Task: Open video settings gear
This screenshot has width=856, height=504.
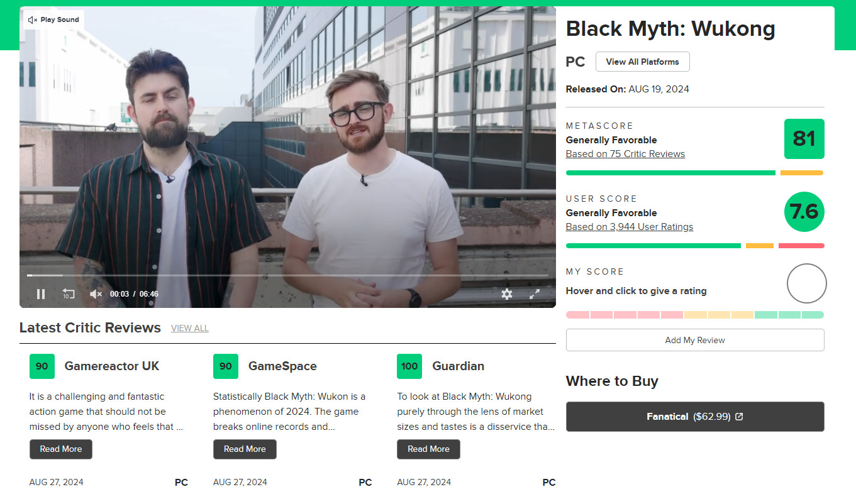Action: (x=507, y=294)
